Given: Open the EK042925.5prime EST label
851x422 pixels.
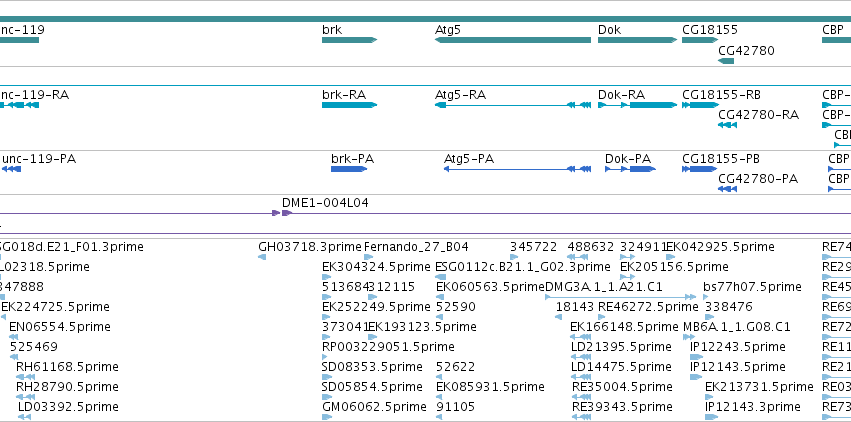Looking at the screenshot, I should 720,247.
